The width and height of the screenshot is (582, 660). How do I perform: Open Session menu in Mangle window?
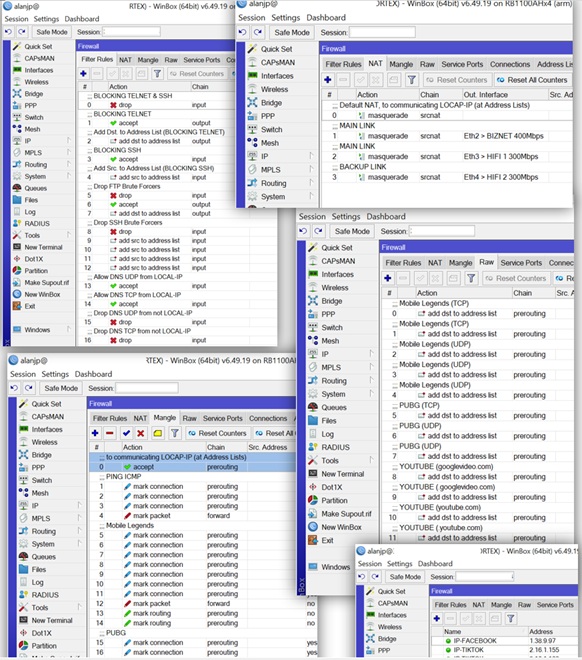[23, 374]
